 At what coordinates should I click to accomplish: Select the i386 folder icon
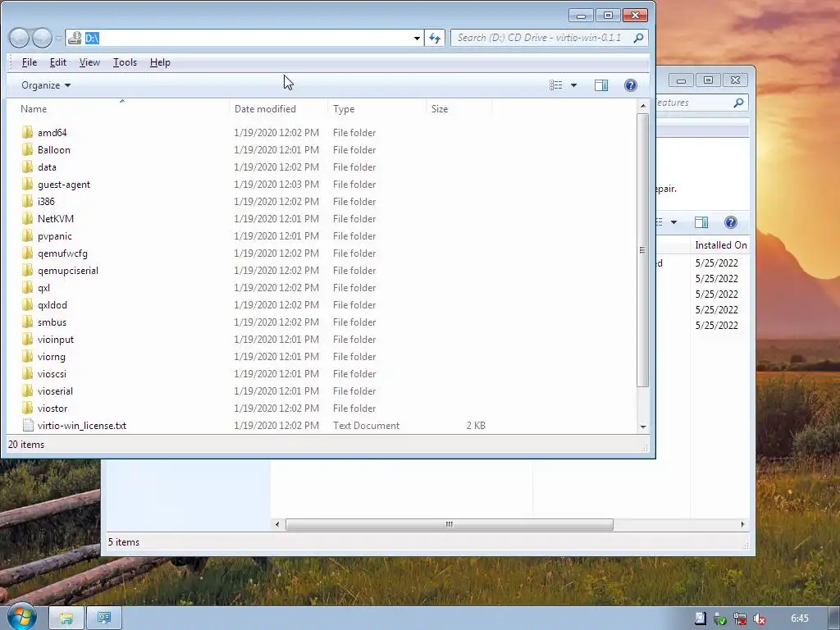pos(27,202)
